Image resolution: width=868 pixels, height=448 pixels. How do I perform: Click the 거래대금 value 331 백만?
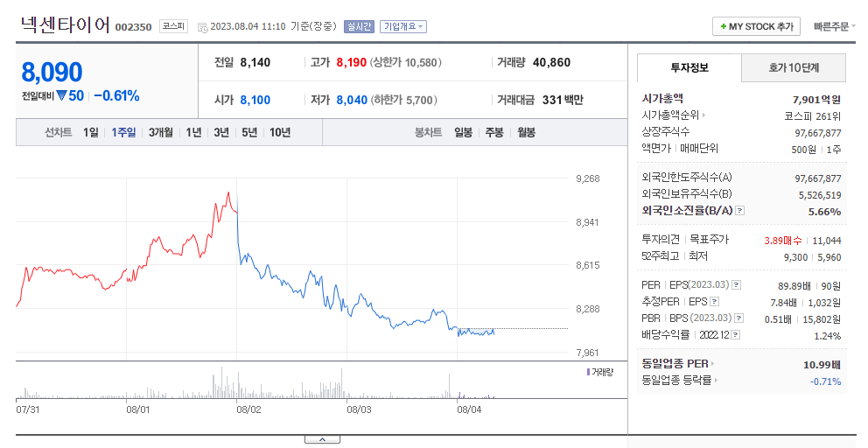pyautogui.click(x=563, y=101)
